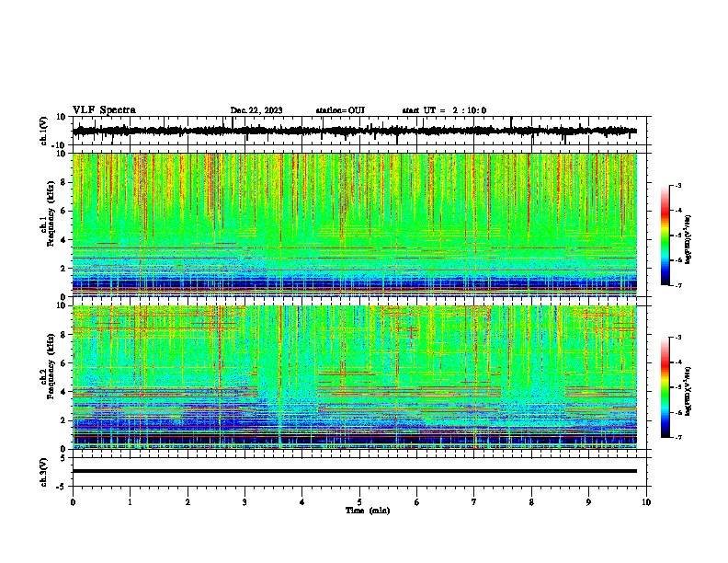The width and height of the screenshot is (728, 563).
Task: Click time axis tick label "5"
Action: coord(359,502)
